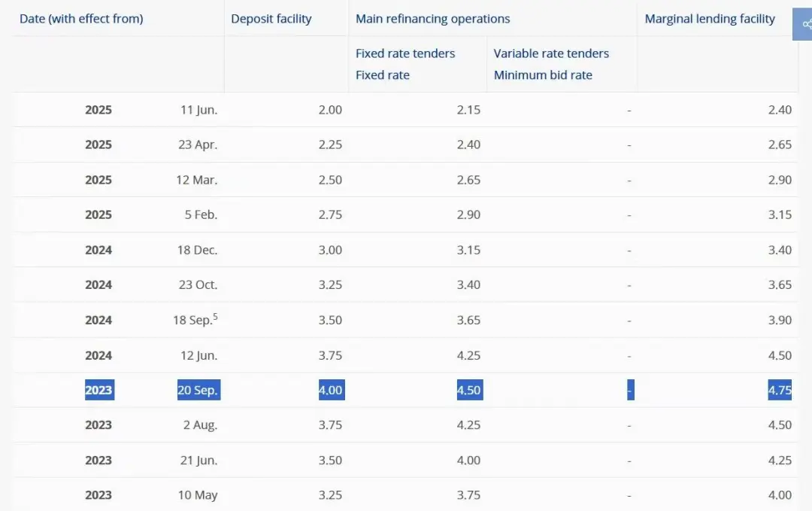Click the Deposit facility column header

click(271, 19)
